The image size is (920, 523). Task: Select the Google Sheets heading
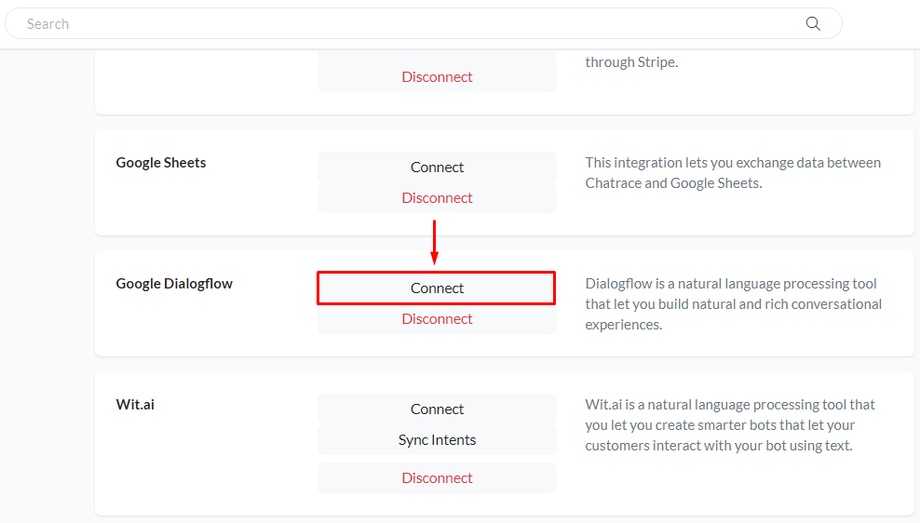click(161, 163)
